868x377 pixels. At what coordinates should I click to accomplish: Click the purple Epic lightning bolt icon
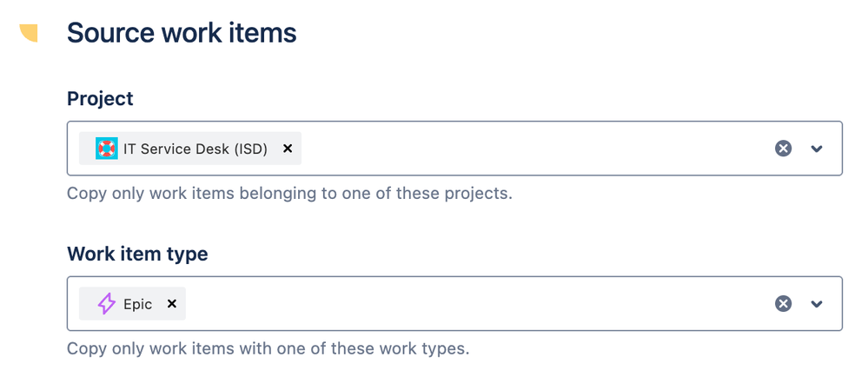pyautogui.click(x=106, y=304)
